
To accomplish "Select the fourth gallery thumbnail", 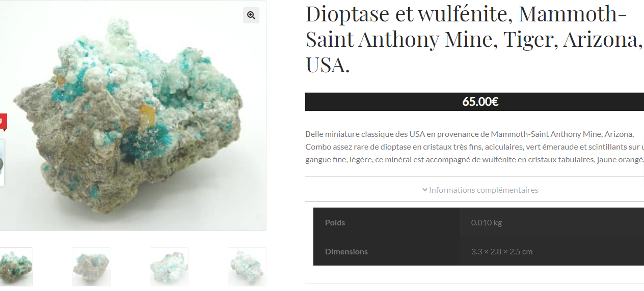I will pyautogui.click(x=247, y=267).
